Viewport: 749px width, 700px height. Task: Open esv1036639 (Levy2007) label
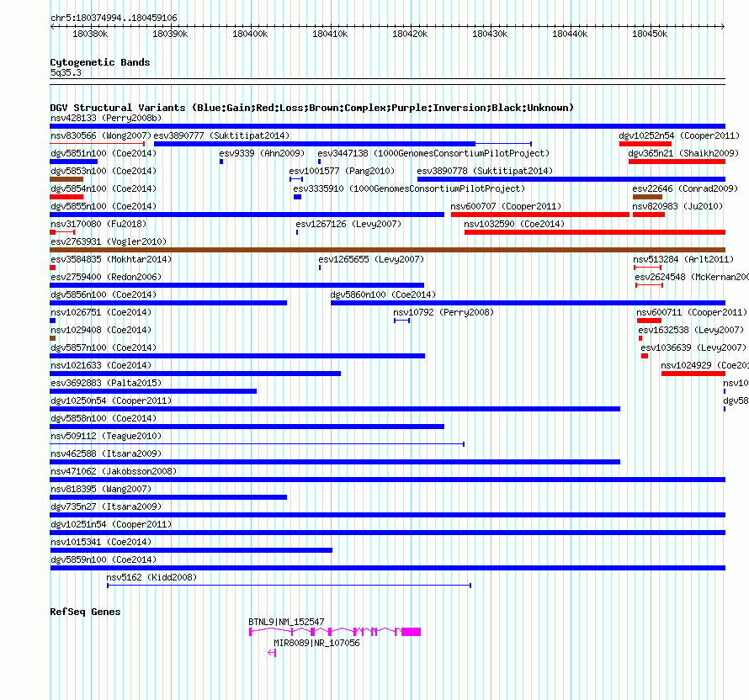[693, 347]
